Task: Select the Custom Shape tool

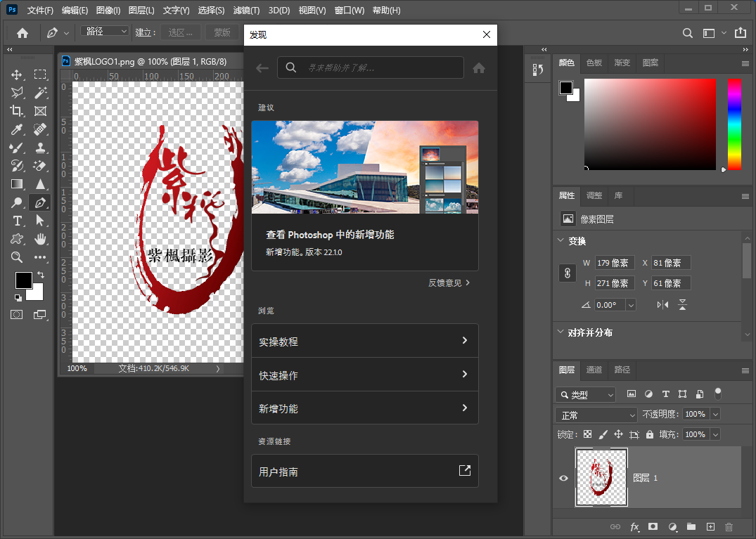Action: 17,239
